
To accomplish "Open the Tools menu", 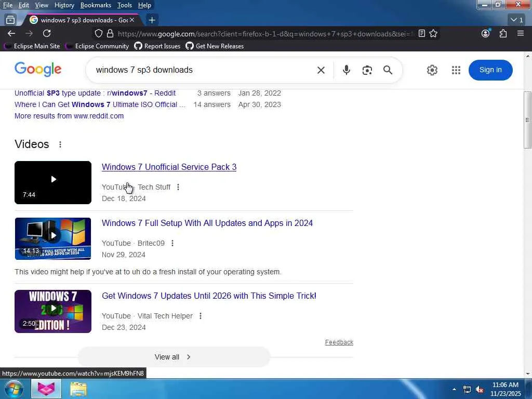I will [x=125, y=5].
